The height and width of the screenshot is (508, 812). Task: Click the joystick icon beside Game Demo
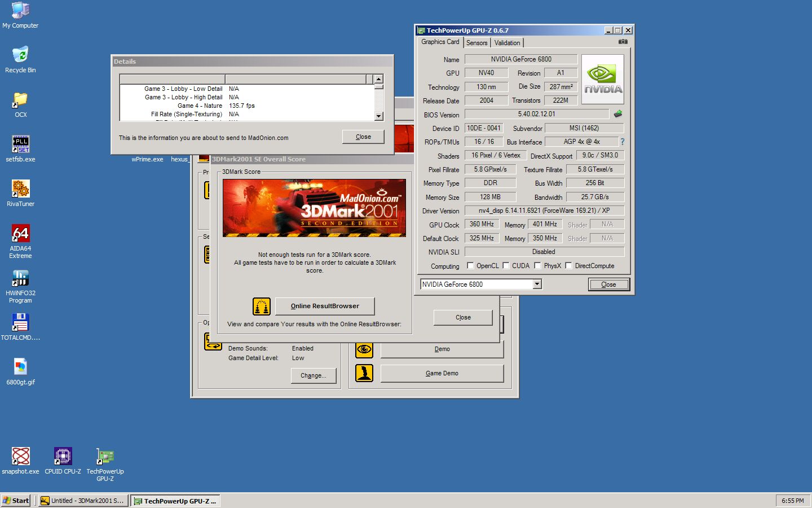[364, 373]
